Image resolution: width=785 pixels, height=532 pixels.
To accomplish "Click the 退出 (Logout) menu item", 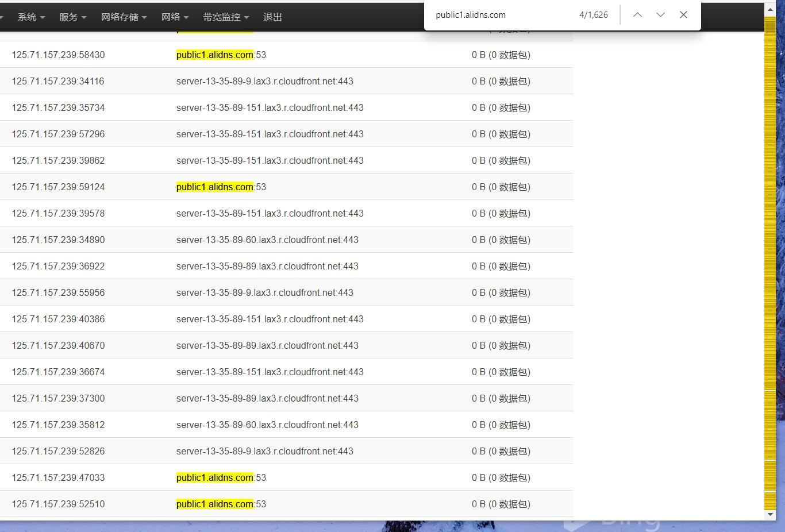I will pos(272,17).
